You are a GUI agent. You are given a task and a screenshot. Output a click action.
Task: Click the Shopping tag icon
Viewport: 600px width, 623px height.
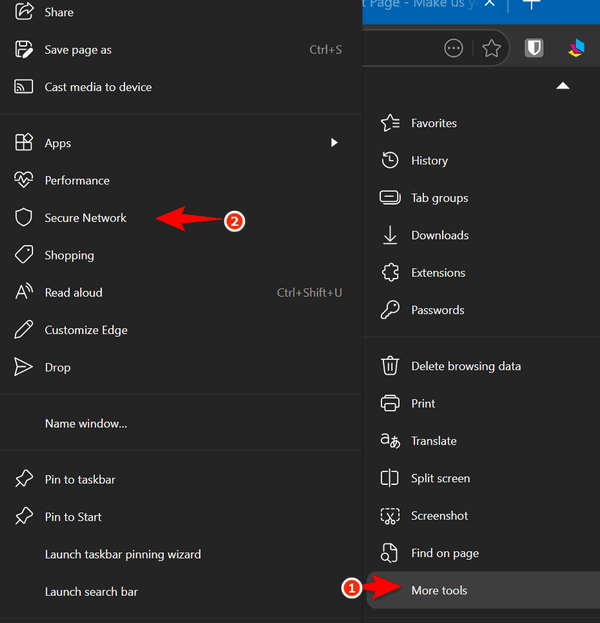(24, 254)
